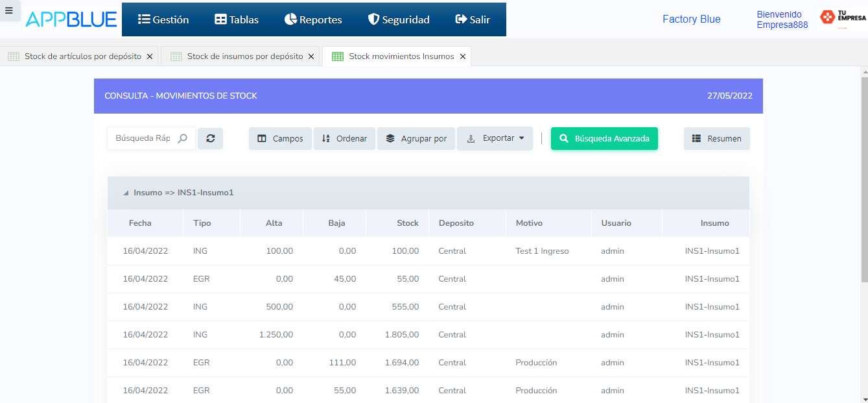Collapse the Insumo INS1-Insumo1 group

point(126,193)
